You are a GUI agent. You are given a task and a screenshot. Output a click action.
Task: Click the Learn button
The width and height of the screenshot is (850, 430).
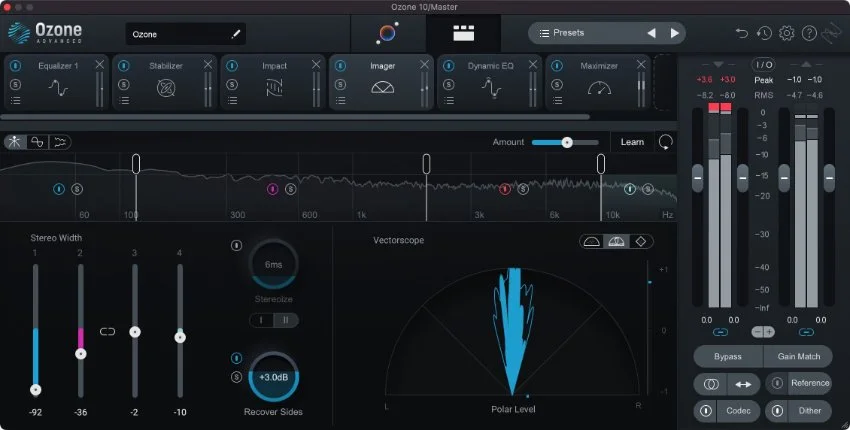click(632, 142)
